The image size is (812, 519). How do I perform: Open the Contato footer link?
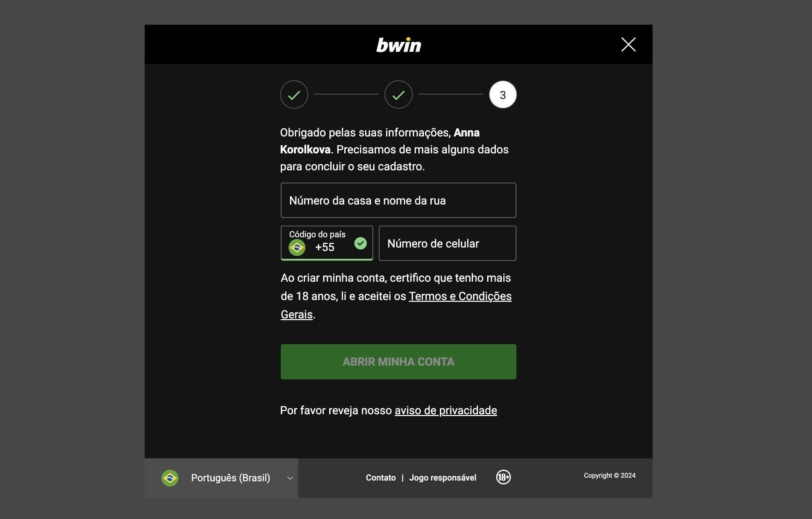coord(381,478)
